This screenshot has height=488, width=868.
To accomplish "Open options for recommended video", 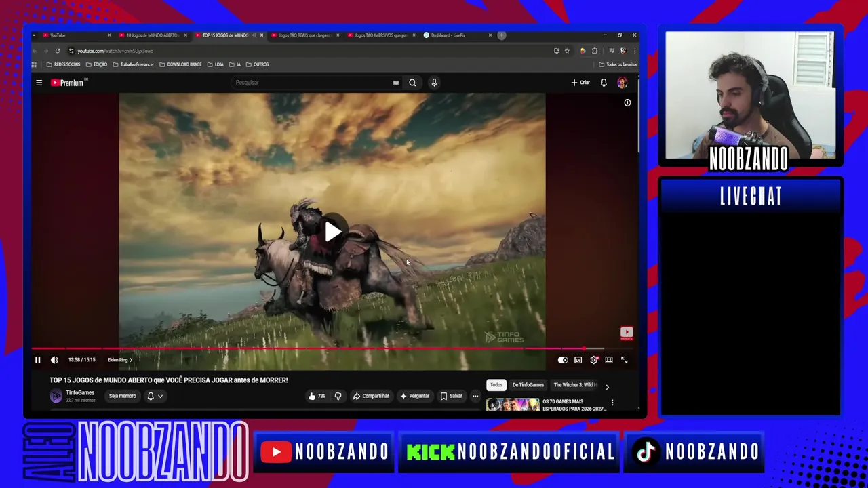I will pyautogui.click(x=612, y=403).
